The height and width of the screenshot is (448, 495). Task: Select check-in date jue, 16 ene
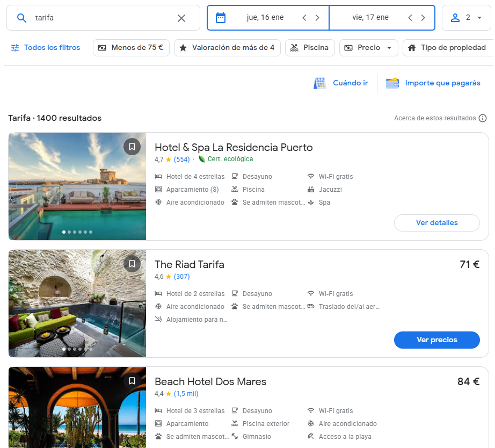(265, 17)
